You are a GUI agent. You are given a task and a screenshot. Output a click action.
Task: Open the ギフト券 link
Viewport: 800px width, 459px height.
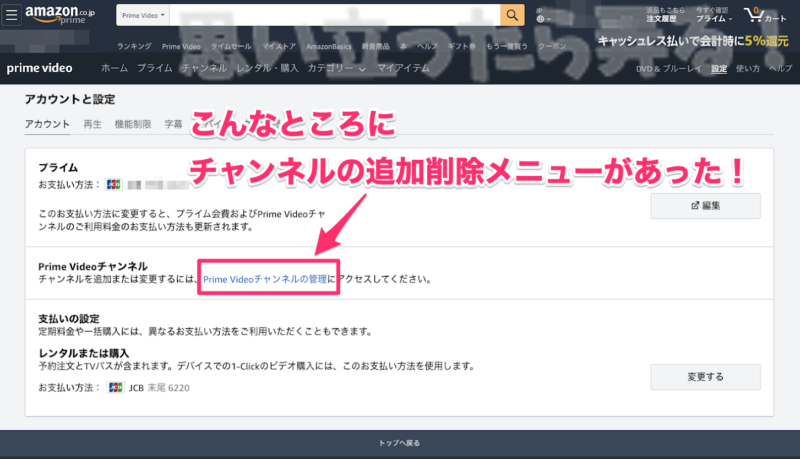[462, 46]
